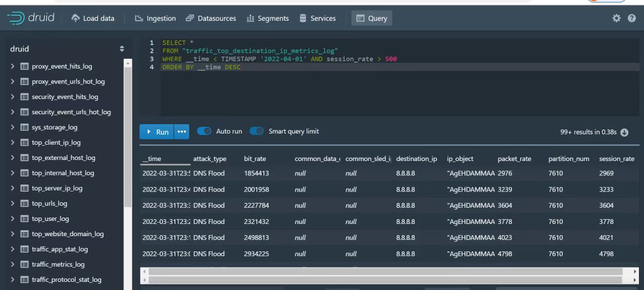Open the settings gear icon

click(617, 18)
